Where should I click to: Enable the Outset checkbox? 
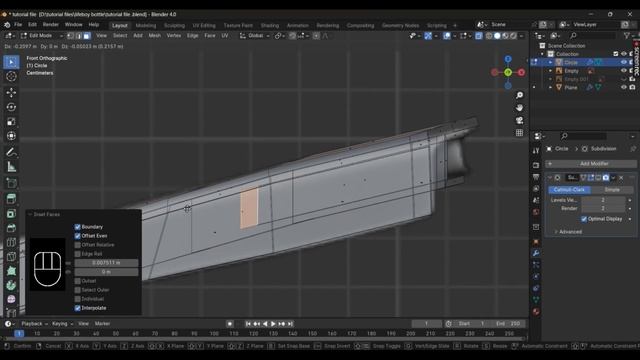click(78, 281)
